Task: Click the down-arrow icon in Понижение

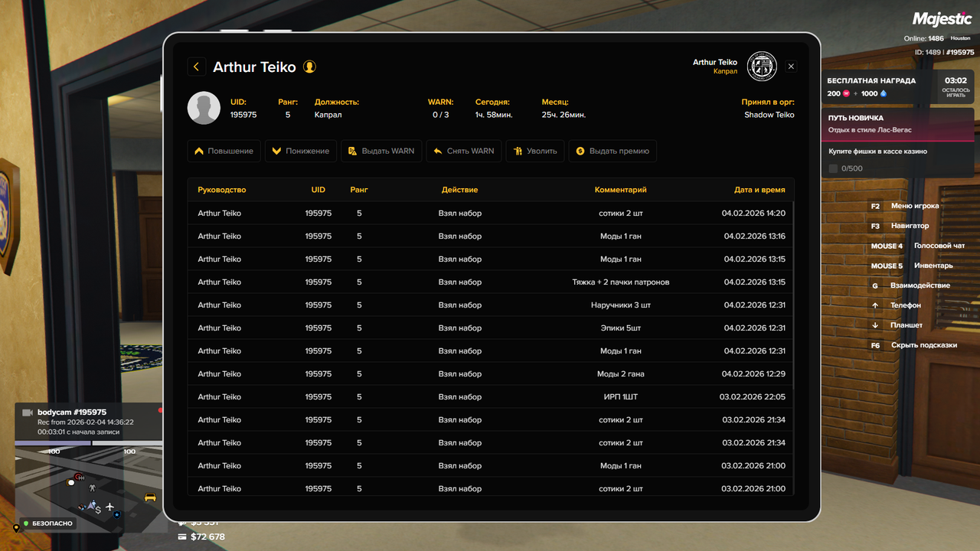Action: [276, 151]
